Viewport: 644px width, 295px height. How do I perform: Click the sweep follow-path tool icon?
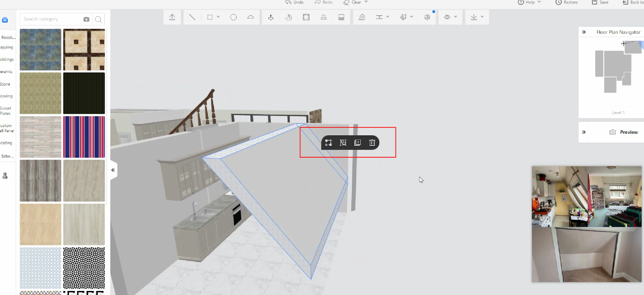pyautogui.click(x=289, y=17)
